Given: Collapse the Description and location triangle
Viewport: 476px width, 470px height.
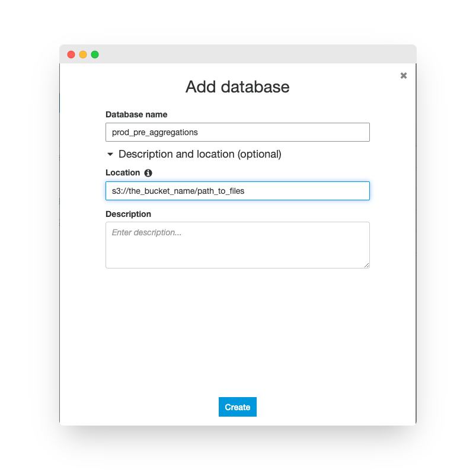Looking at the screenshot, I should 110,154.
